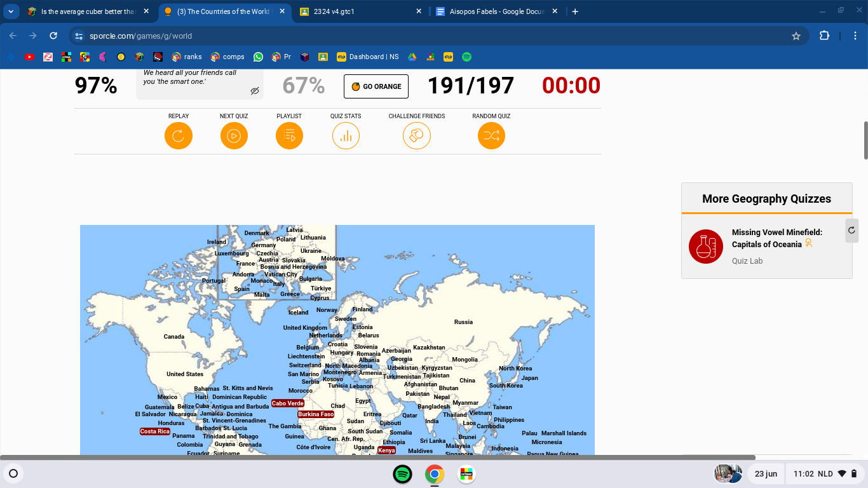Launch Spotify from the shelf

tap(402, 474)
